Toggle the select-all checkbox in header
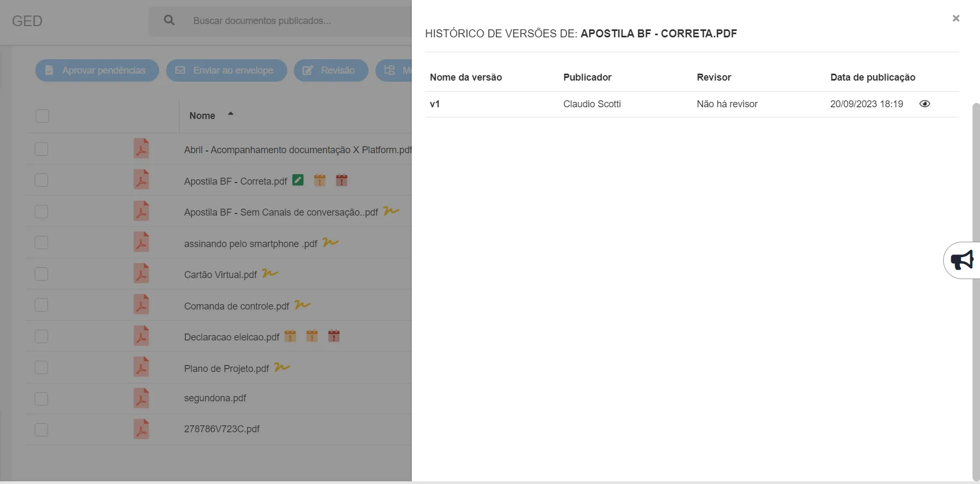The width and height of the screenshot is (980, 484). (42, 116)
